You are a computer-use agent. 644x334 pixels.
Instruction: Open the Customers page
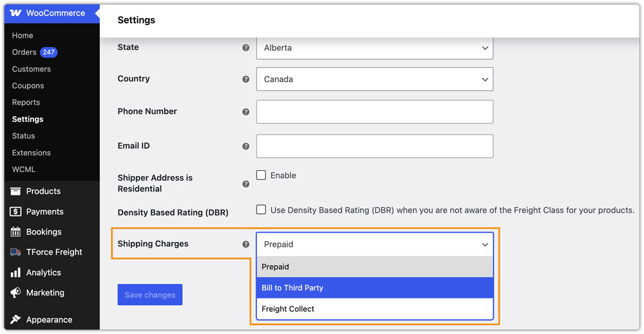tap(31, 69)
